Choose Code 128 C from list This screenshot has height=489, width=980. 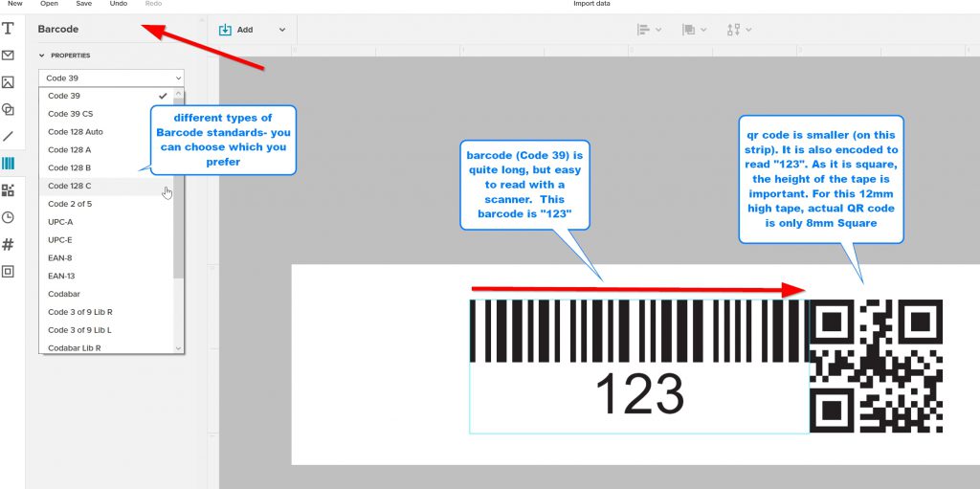69,186
